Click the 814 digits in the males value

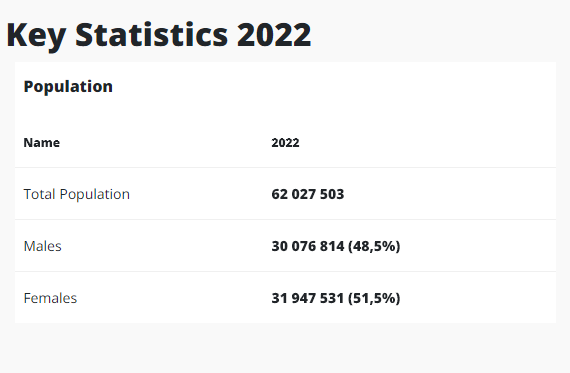(x=332, y=246)
